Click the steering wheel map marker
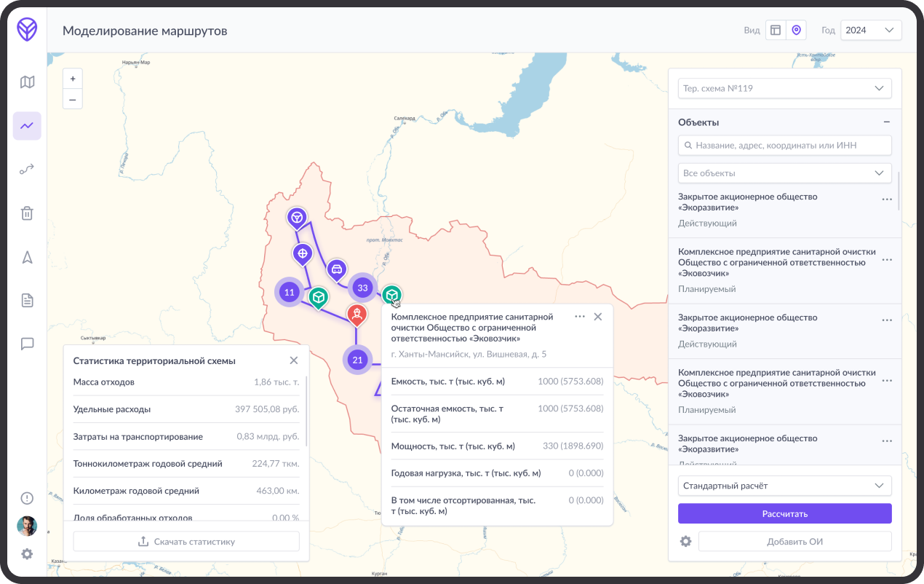Screen dimensions: 924x584 tap(296, 217)
